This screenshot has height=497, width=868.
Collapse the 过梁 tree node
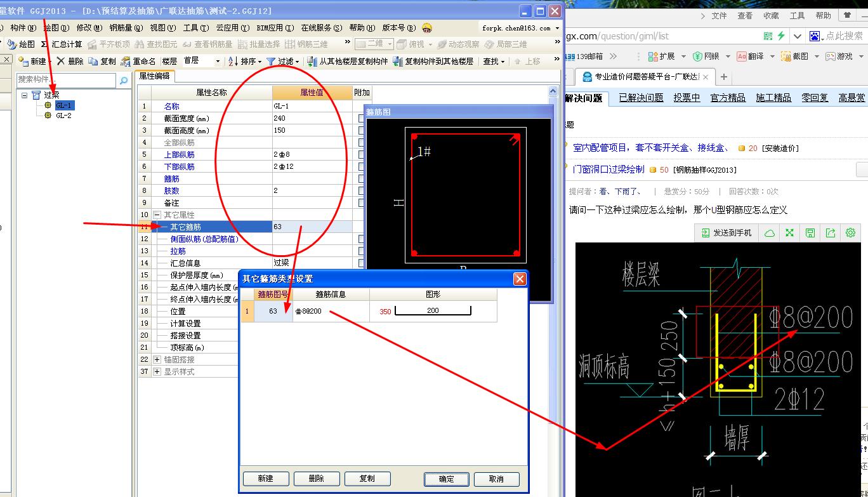[x=25, y=95]
